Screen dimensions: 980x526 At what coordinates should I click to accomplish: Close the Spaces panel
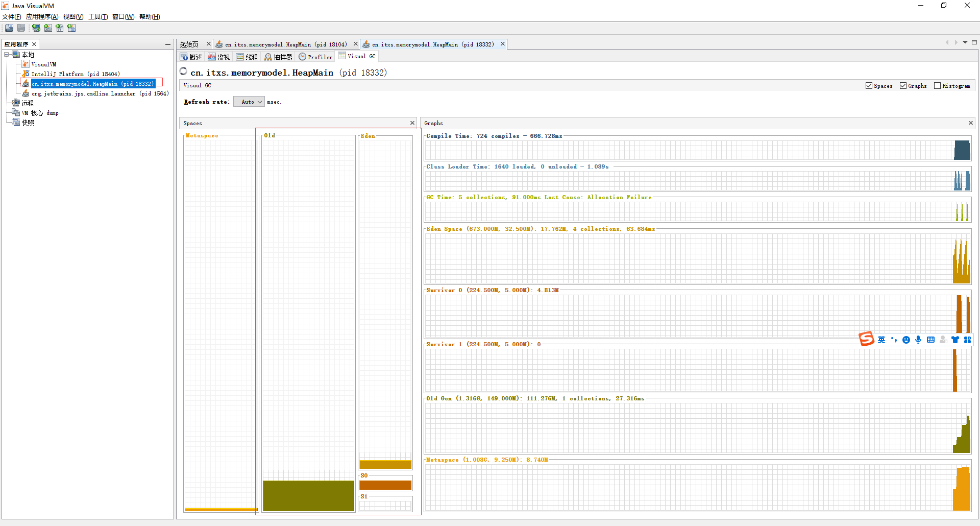point(412,123)
